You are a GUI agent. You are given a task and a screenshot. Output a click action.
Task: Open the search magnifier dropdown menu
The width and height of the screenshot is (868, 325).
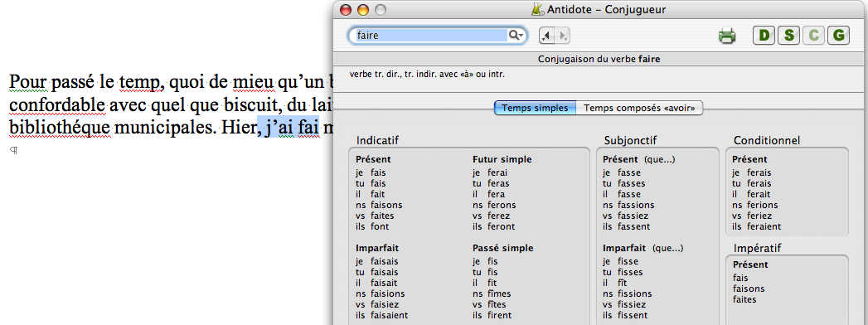516,36
